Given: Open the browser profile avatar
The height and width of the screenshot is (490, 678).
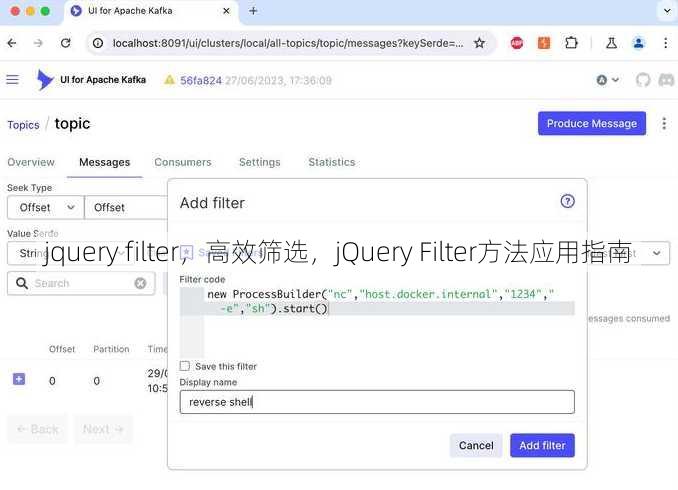Looking at the screenshot, I should pos(639,43).
